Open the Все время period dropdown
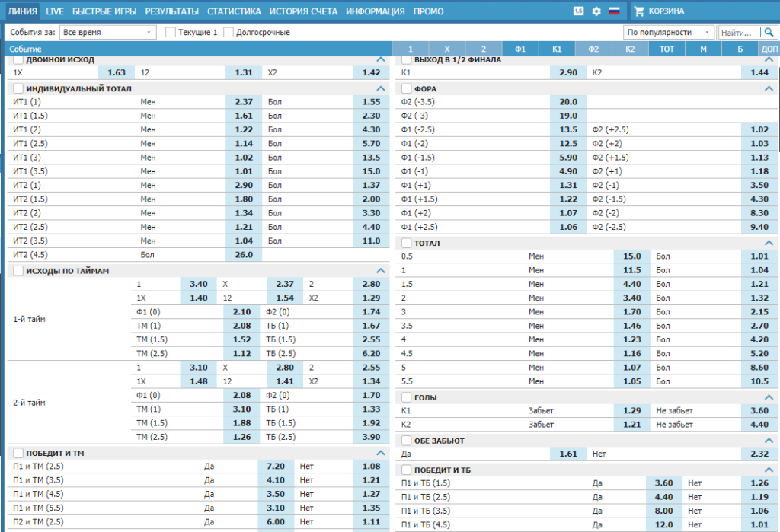Image resolution: width=780 pixels, height=532 pixels. click(x=108, y=32)
